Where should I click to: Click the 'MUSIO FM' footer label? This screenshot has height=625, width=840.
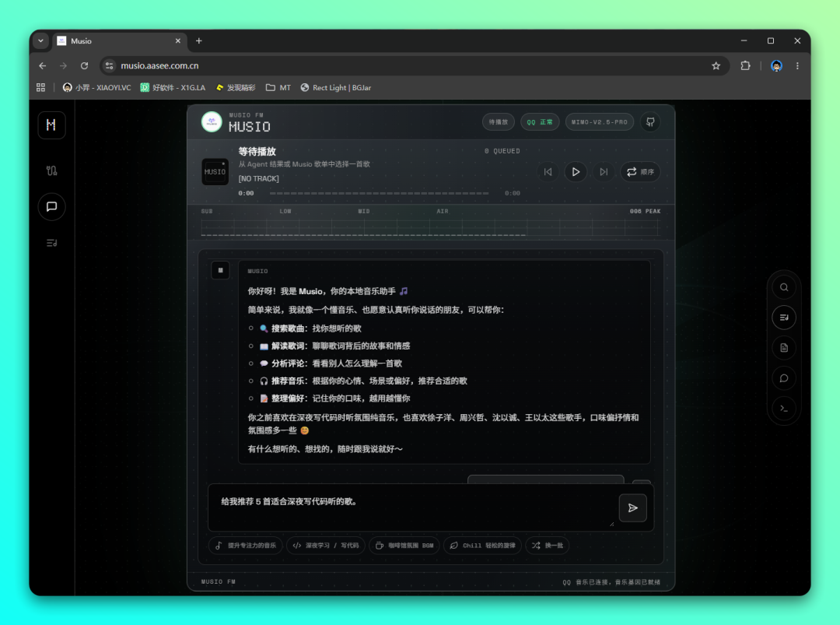coord(218,581)
